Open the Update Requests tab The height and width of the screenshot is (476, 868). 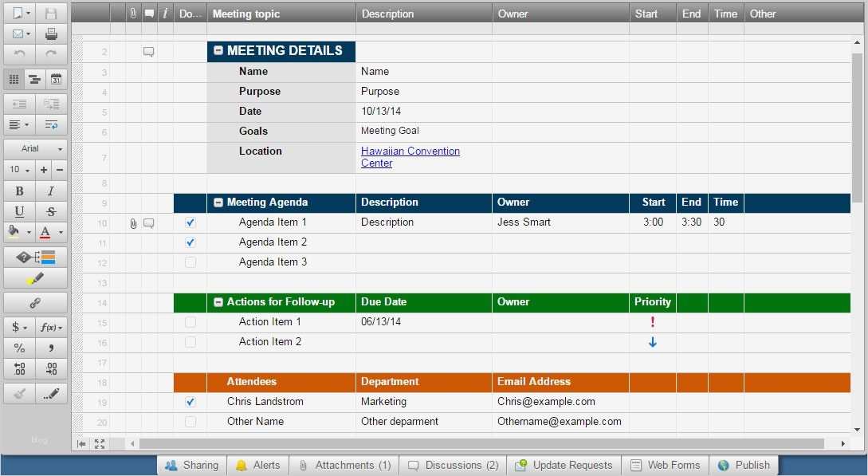pyautogui.click(x=564, y=465)
